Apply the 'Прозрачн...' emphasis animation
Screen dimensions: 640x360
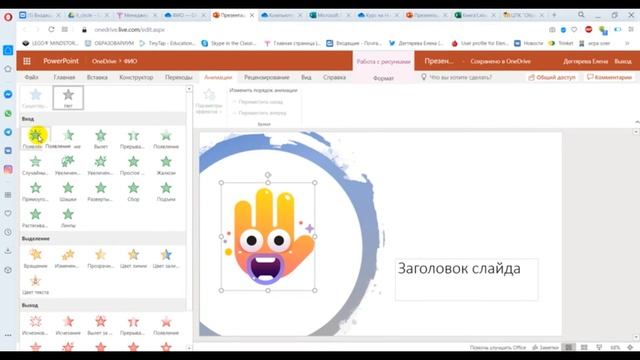point(101,258)
